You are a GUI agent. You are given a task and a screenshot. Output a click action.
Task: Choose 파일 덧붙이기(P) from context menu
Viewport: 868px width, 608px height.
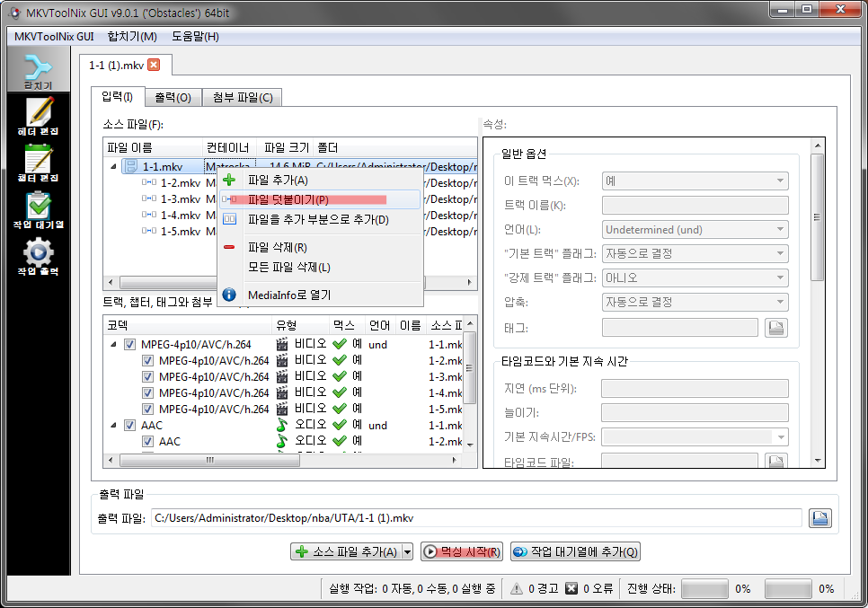coord(320,199)
